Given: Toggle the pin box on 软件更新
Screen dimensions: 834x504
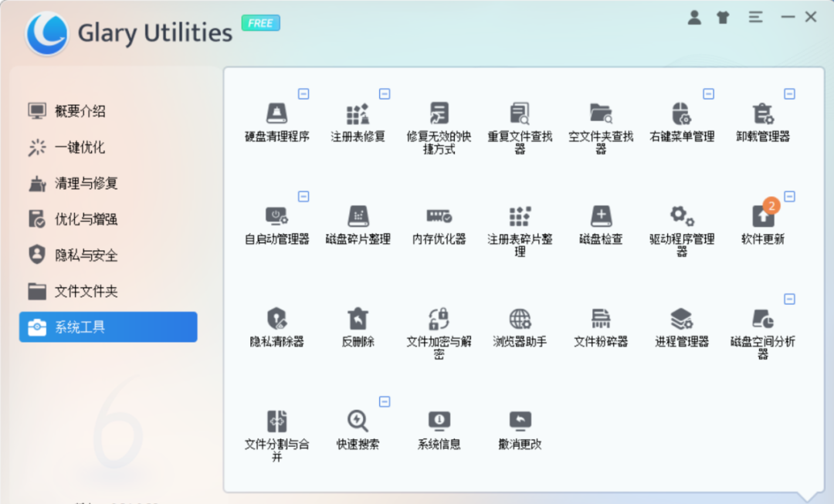Looking at the screenshot, I should click(x=789, y=197).
